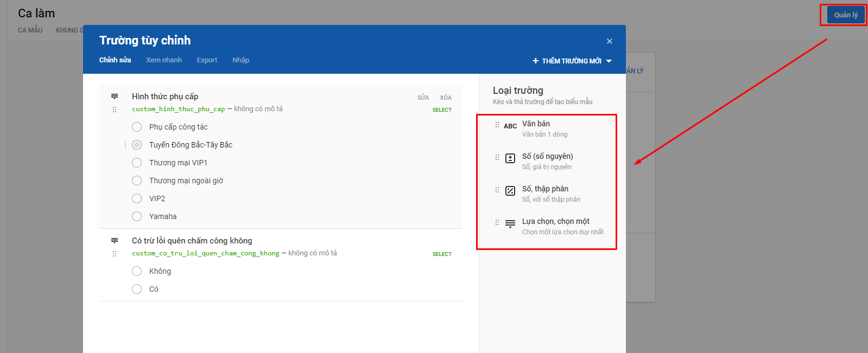Click the Số, thập phân field type label
This screenshot has width=868, height=353.
point(546,189)
